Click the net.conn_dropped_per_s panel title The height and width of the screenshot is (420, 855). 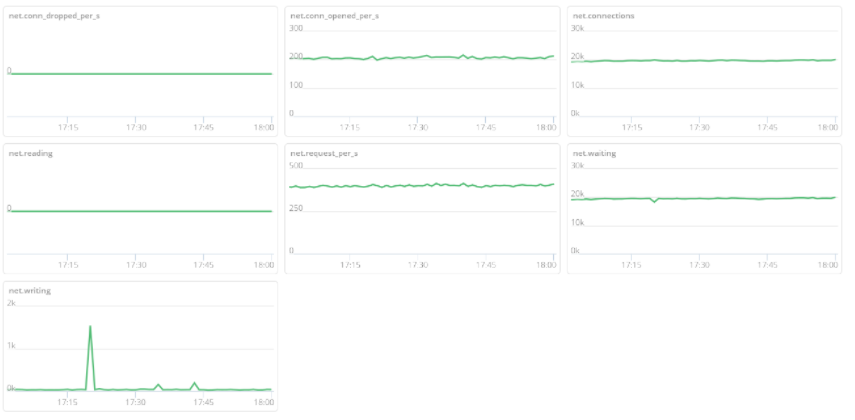54,16
